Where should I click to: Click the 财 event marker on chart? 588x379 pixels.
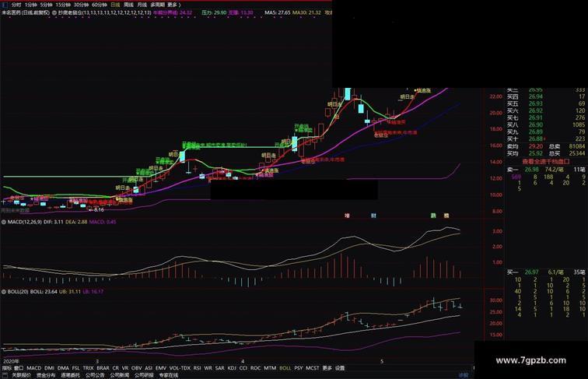click(373, 216)
